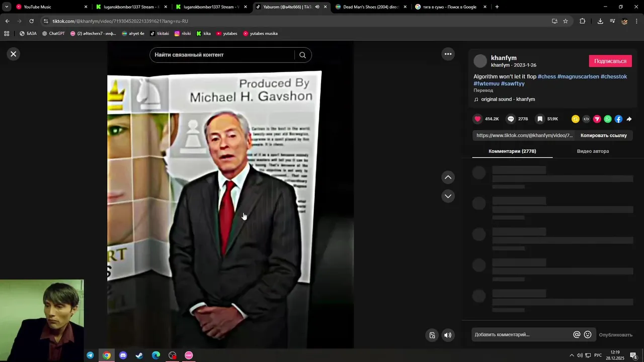The height and width of the screenshot is (362, 644).
Task: Click the address bar URL
Action: click(x=121, y=21)
